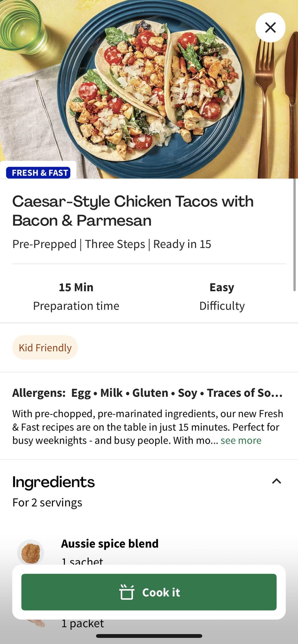The image size is (298, 644).
Task: Click the recipe title Caesar-Style Chicken Tacos
Action: coord(133,211)
